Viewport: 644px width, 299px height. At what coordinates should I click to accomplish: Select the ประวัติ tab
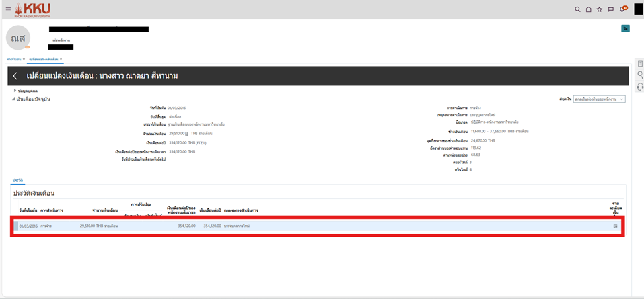[18, 180]
